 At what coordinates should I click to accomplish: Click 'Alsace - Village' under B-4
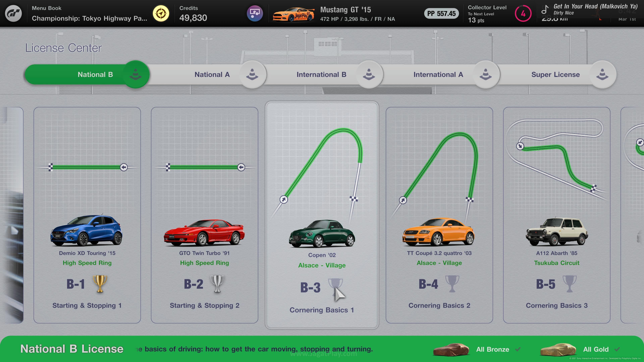439,263
